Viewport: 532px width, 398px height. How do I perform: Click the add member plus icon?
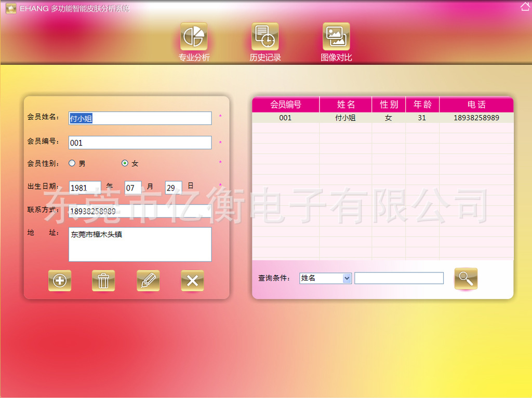point(60,281)
